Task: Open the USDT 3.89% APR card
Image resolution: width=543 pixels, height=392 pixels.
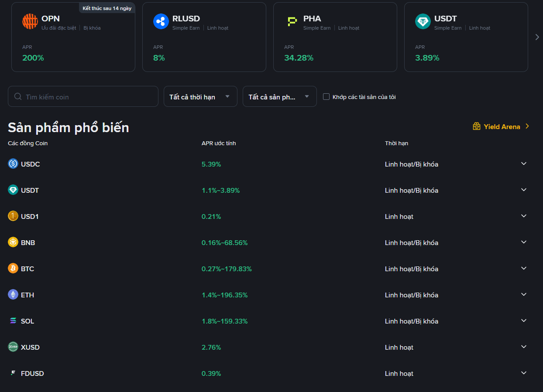Action: [466, 37]
